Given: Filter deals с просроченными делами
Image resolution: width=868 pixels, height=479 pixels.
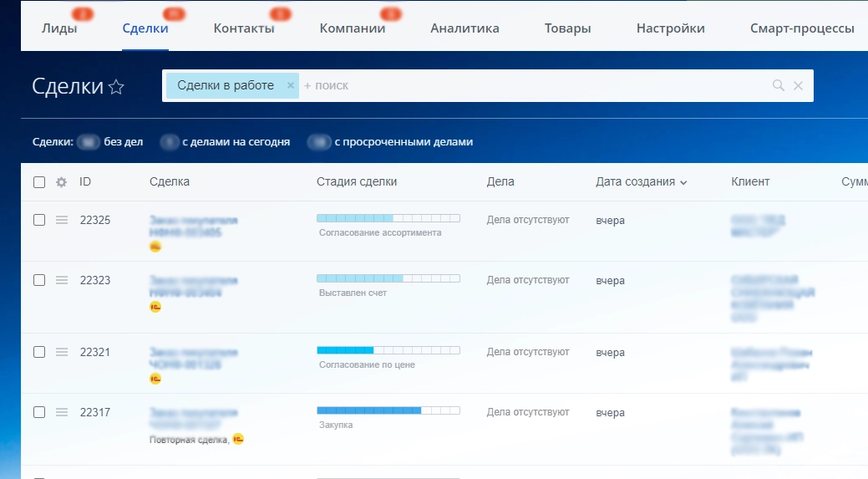Looking at the screenshot, I should coord(403,142).
